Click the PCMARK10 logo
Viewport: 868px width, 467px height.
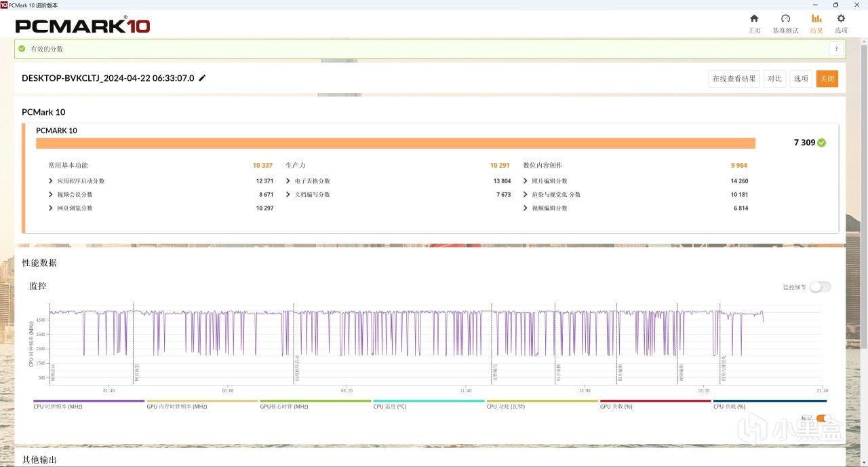click(x=83, y=26)
